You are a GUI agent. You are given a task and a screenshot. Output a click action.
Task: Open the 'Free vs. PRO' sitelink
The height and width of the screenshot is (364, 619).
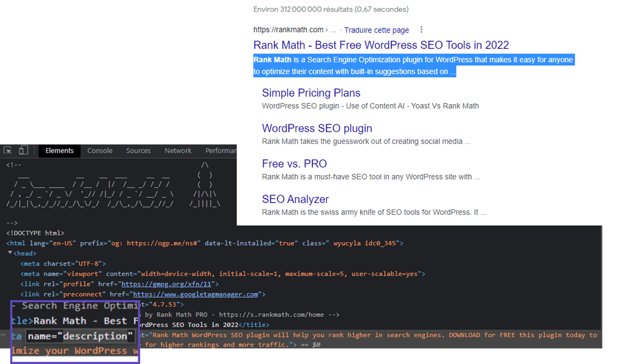click(x=294, y=164)
